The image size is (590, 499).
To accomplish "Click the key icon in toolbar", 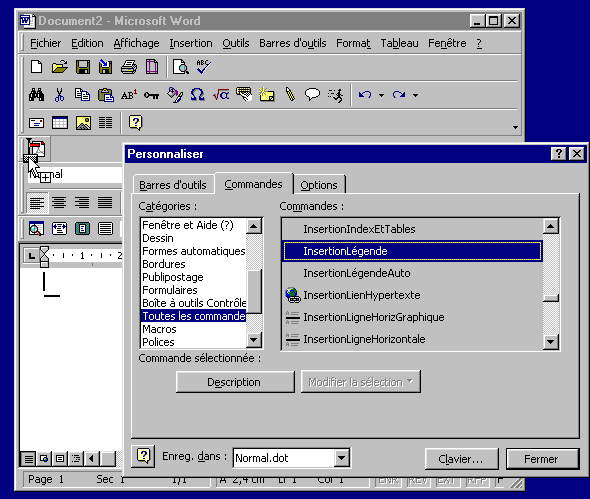I will pyautogui.click(x=151, y=96).
